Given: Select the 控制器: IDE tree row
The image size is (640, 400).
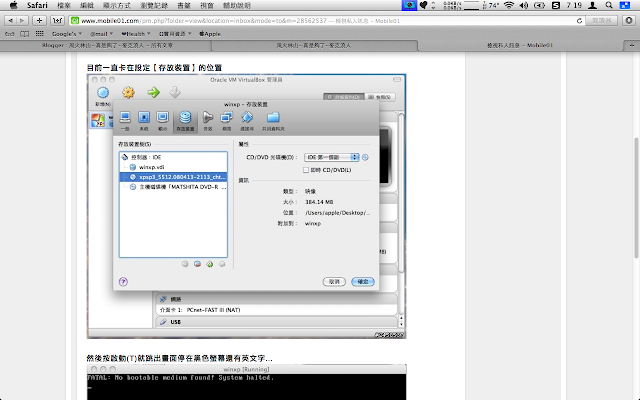Looking at the screenshot, I should click(173, 157).
